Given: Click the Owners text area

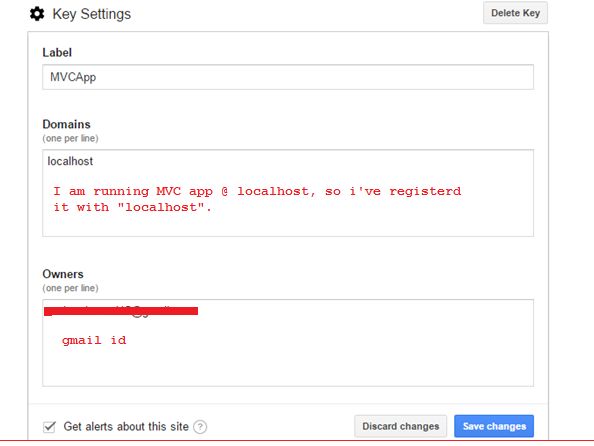Looking at the screenshot, I should click(288, 343).
